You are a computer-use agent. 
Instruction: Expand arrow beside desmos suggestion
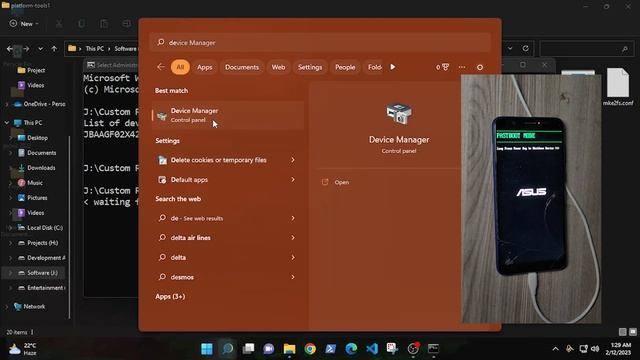(x=293, y=277)
